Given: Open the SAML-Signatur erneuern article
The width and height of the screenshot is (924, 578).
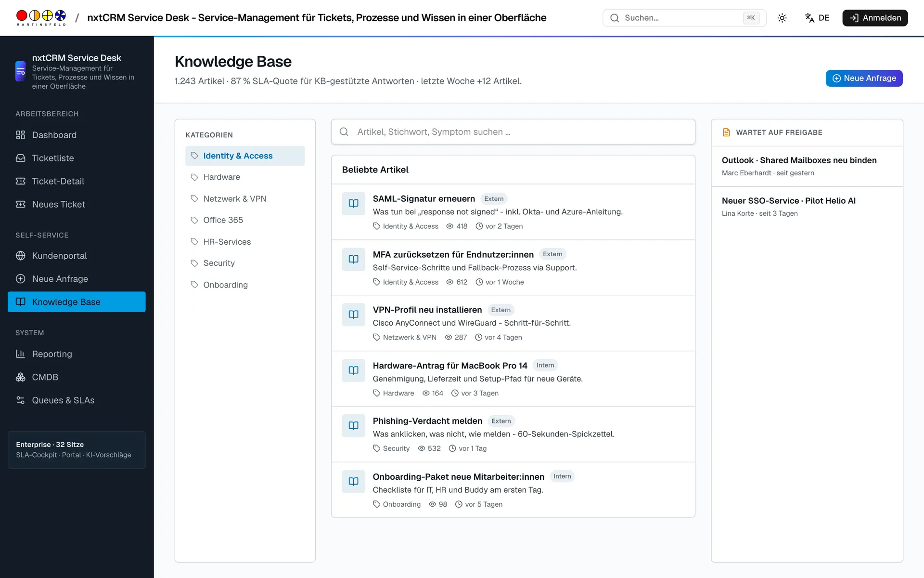Looking at the screenshot, I should pyautogui.click(x=423, y=199).
